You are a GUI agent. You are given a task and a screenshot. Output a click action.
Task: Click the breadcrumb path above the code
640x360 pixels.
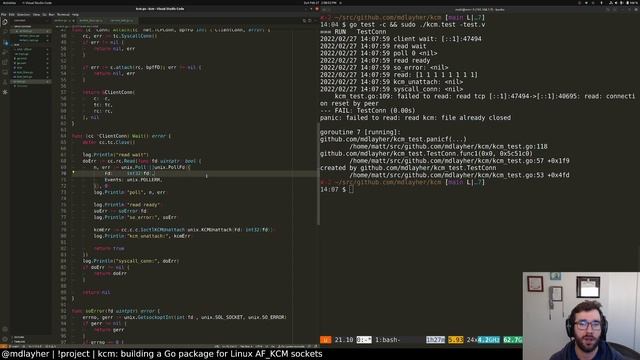pyautogui.click(x=76, y=26)
